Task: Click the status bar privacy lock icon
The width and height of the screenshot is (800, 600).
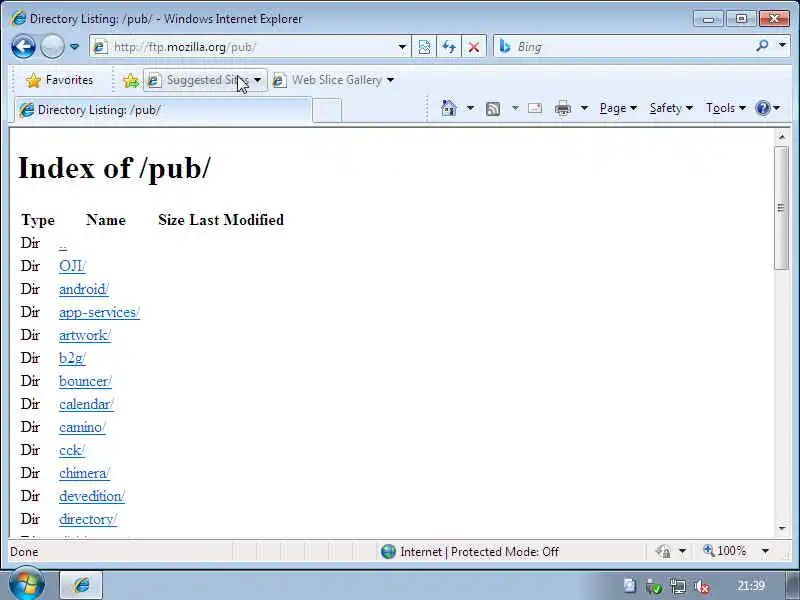Action: (x=663, y=552)
